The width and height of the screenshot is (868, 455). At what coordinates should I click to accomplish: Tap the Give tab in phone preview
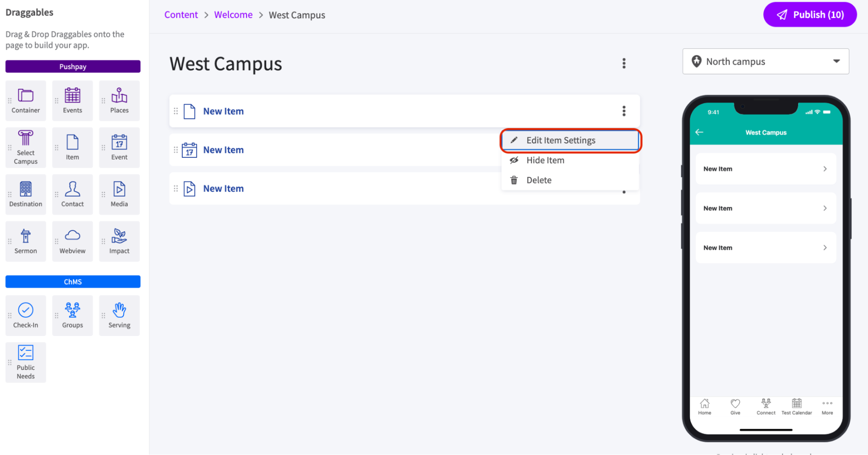(x=735, y=407)
